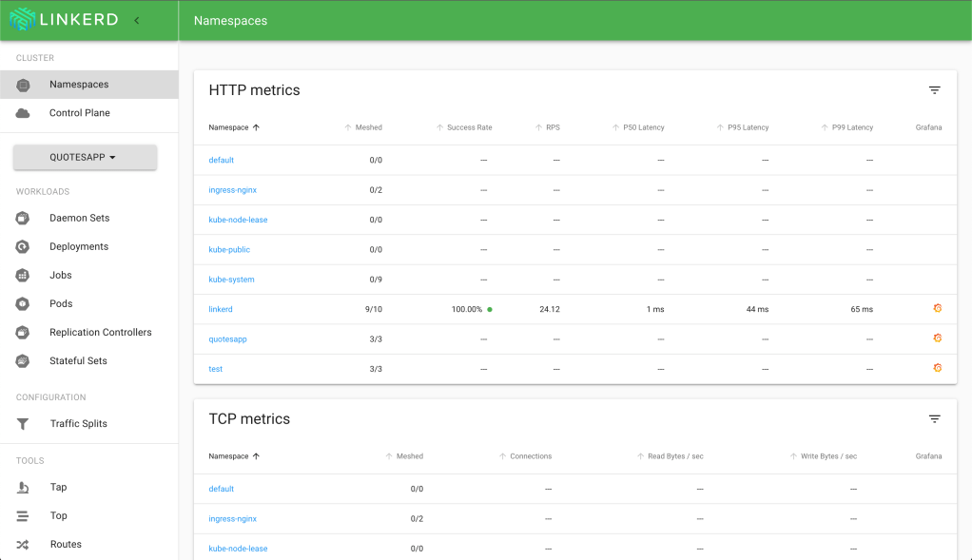Open Deployments in sidebar
Viewport: 972px width, 560px height.
(79, 247)
